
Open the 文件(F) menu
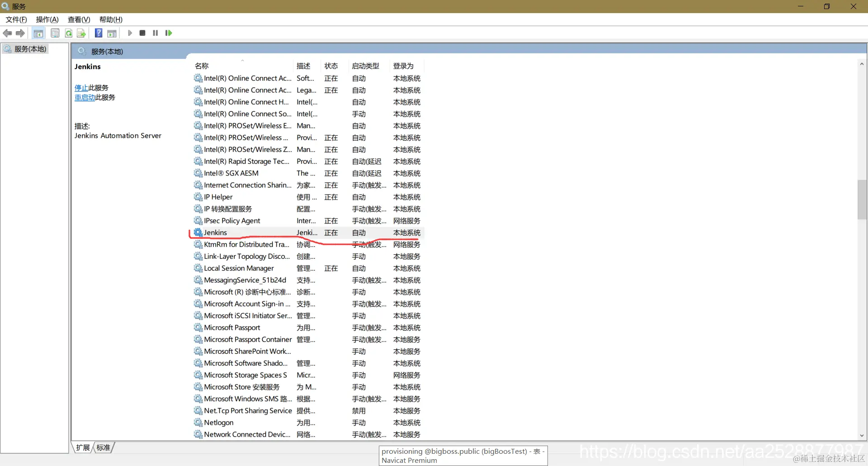16,19
